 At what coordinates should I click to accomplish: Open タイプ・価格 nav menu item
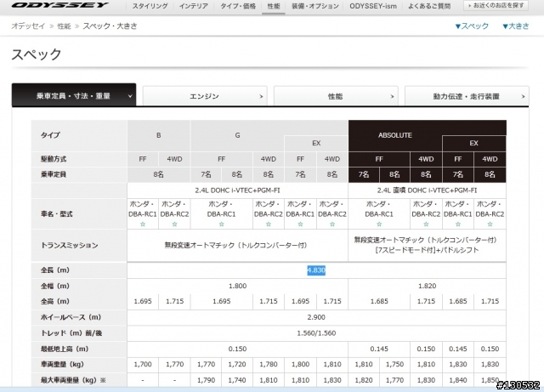[x=238, y=6]
